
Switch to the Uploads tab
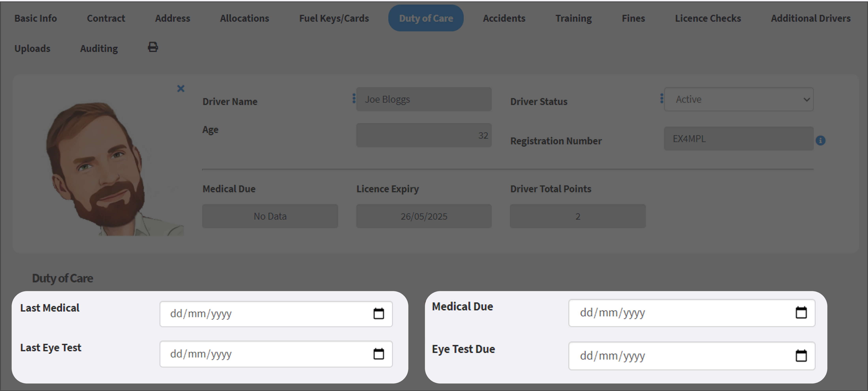click(x=32, y=48)
